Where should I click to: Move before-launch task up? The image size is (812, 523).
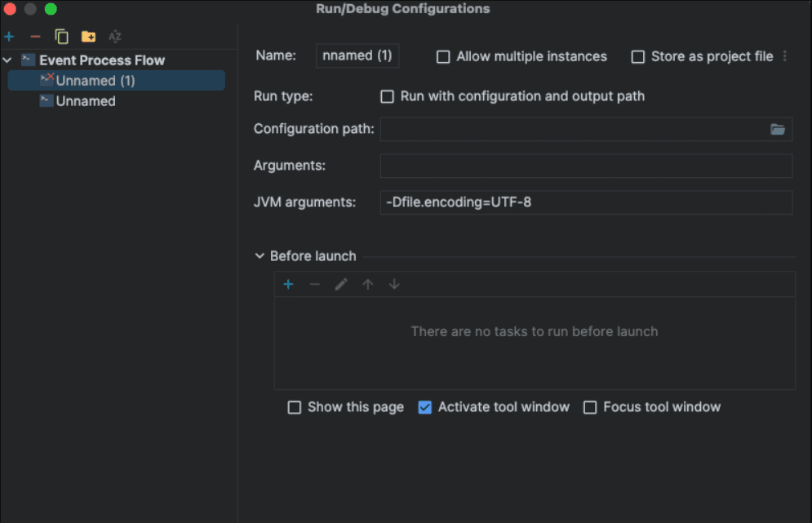pos(367,284)
